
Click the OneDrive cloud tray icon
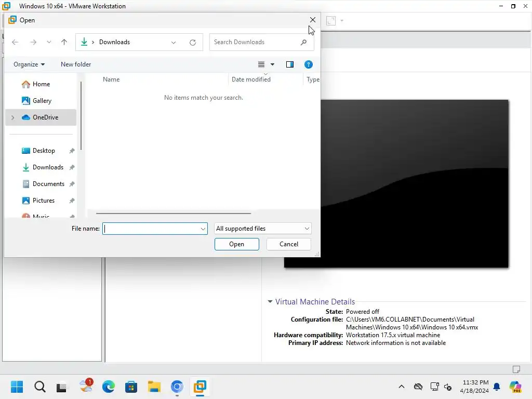tap(418, 387)
